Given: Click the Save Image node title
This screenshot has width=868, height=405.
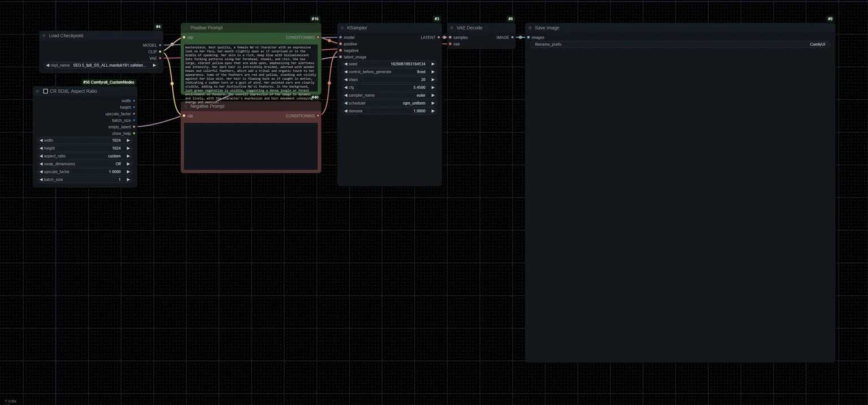Looking at the screenshot, I should (547, 28).
